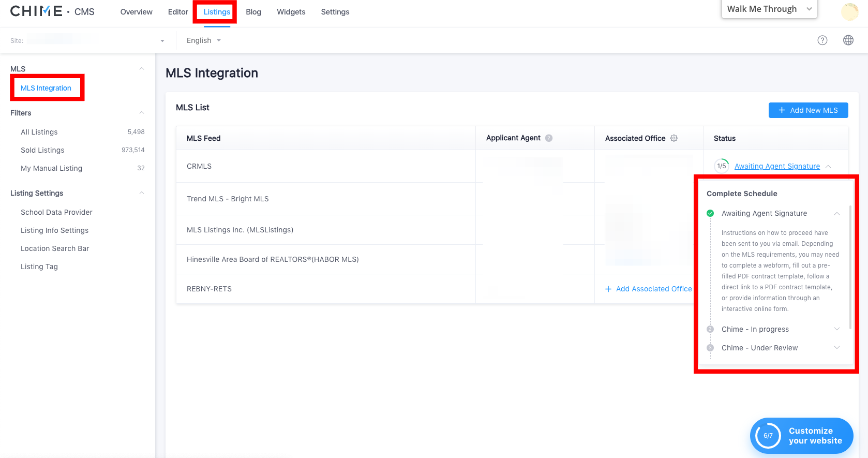Click the Add Associated Office link
This screenshot has width=868, height=458.
tap(649, 289)
